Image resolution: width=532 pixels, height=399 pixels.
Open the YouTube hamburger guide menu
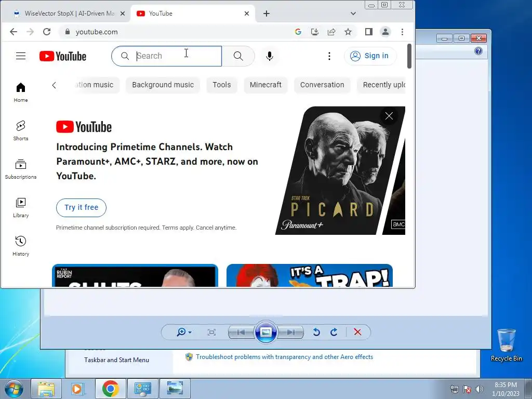tap(21, 56)
